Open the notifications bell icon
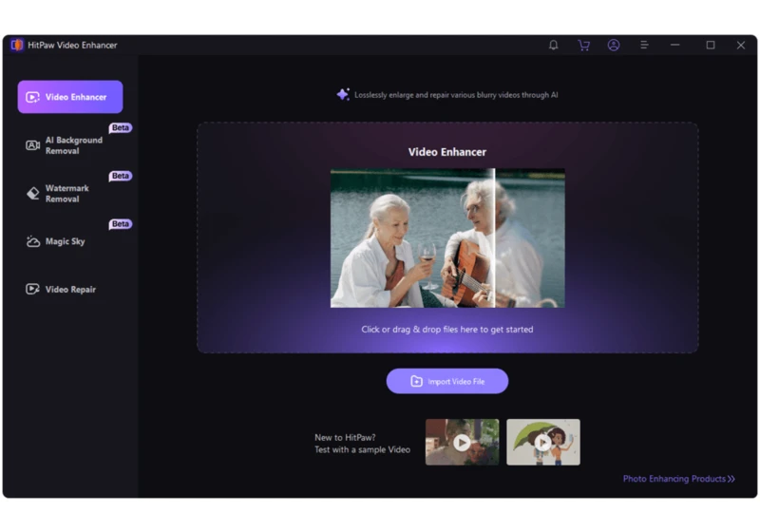 (553, 45)
